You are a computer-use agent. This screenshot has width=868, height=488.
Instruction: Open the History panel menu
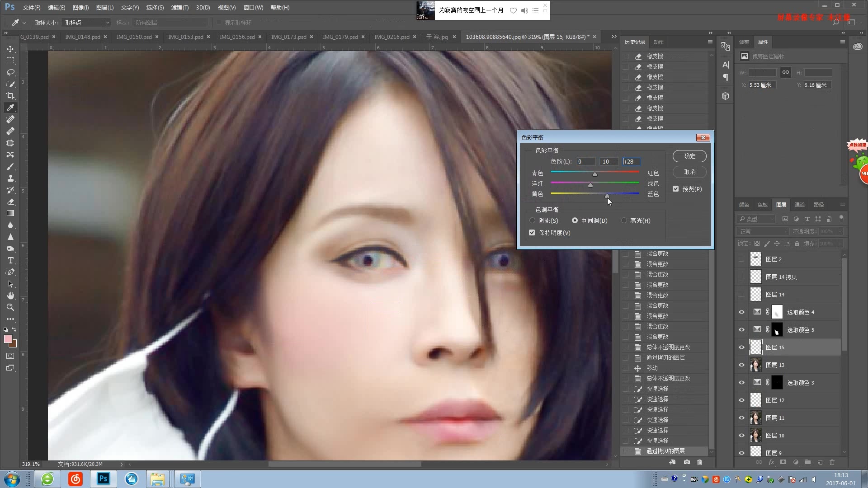pyautogui.click(x=710, y=42)
